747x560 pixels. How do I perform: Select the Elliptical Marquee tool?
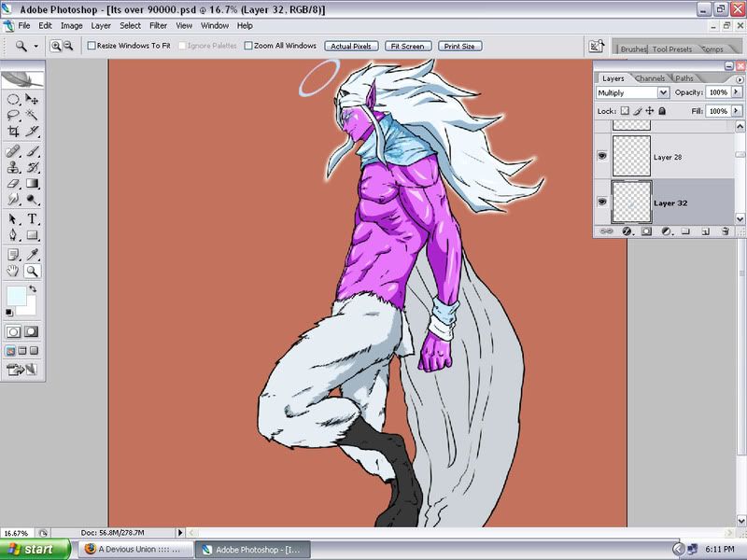[13, 99]
